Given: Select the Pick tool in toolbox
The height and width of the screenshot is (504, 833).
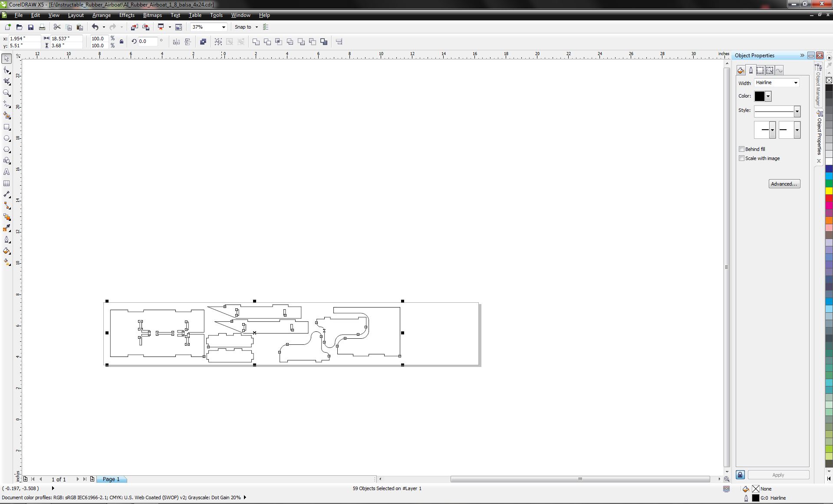Looking at the screenshot, I should 7,59.
